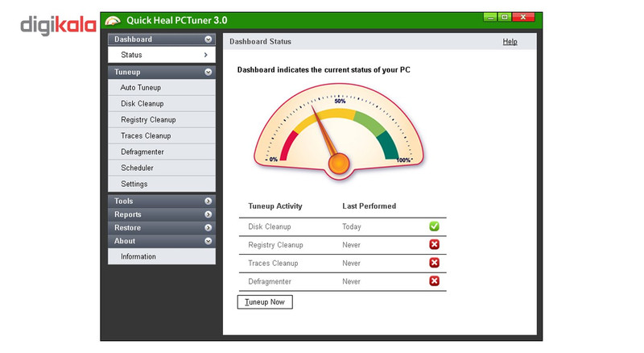Minimize the PCTuner window
This screenshot has width=644, height=353.
coord(490,17)
